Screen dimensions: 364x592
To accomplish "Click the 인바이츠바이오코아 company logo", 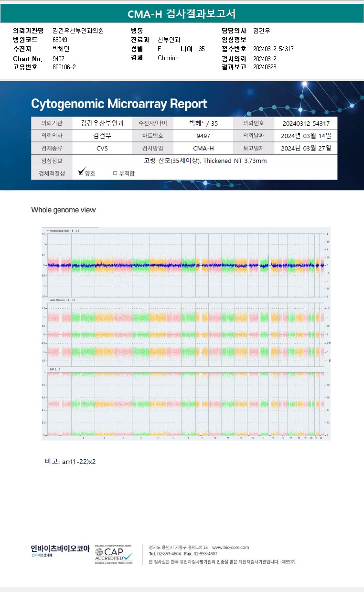I will (60, 550).
